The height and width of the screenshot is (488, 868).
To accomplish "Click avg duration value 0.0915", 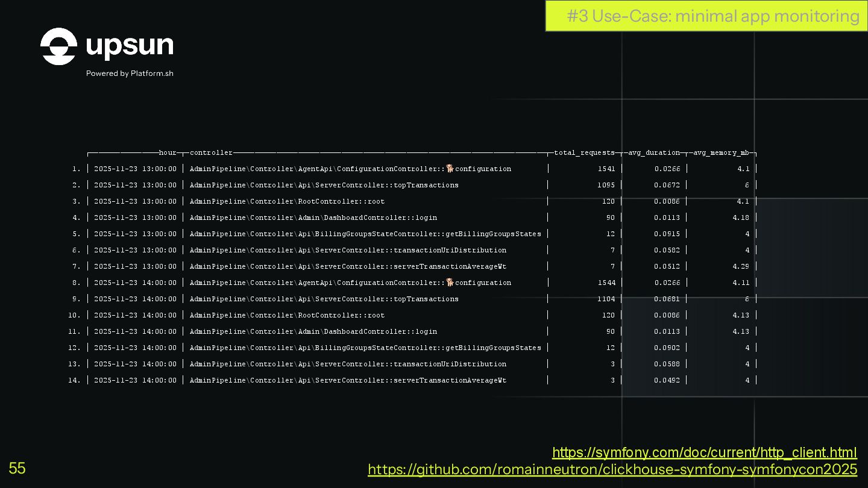I will 667,234.
